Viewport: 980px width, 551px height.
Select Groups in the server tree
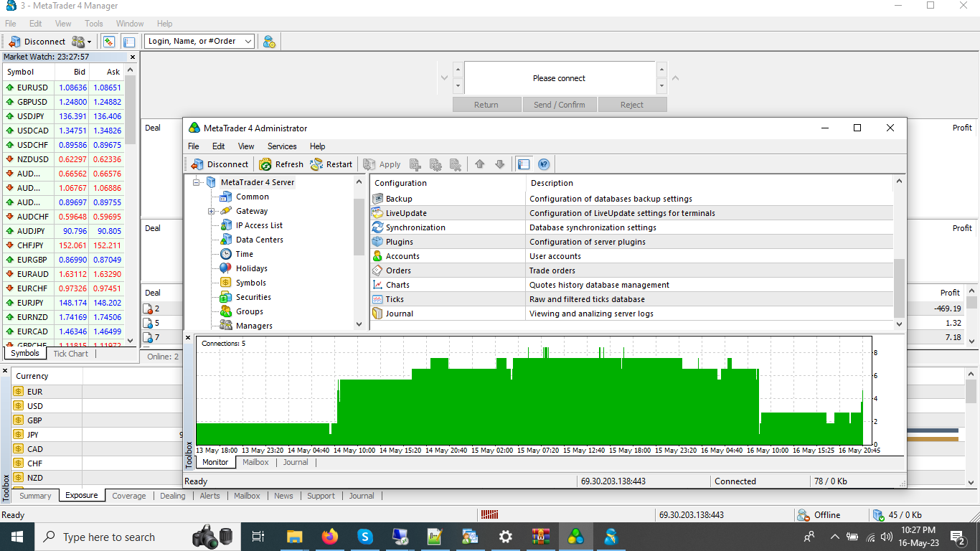249,311
